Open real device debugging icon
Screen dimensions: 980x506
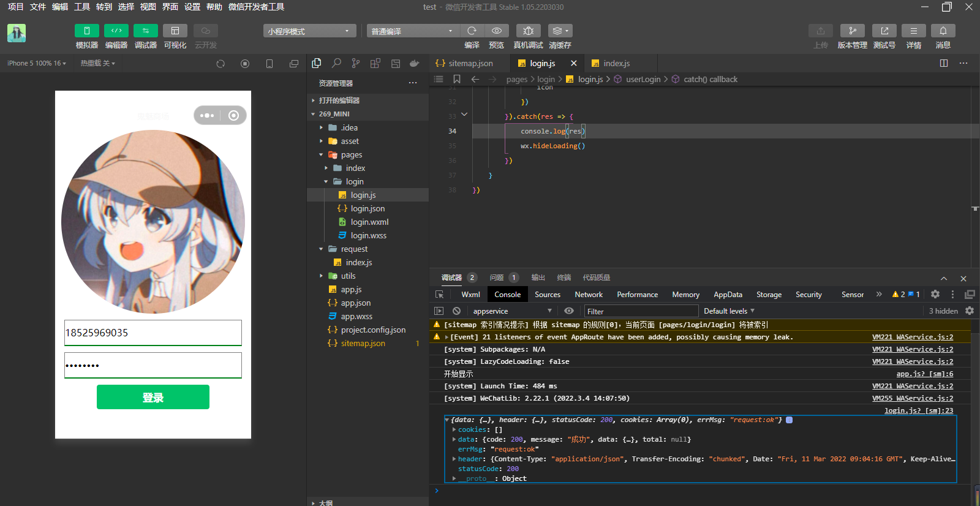528,31
